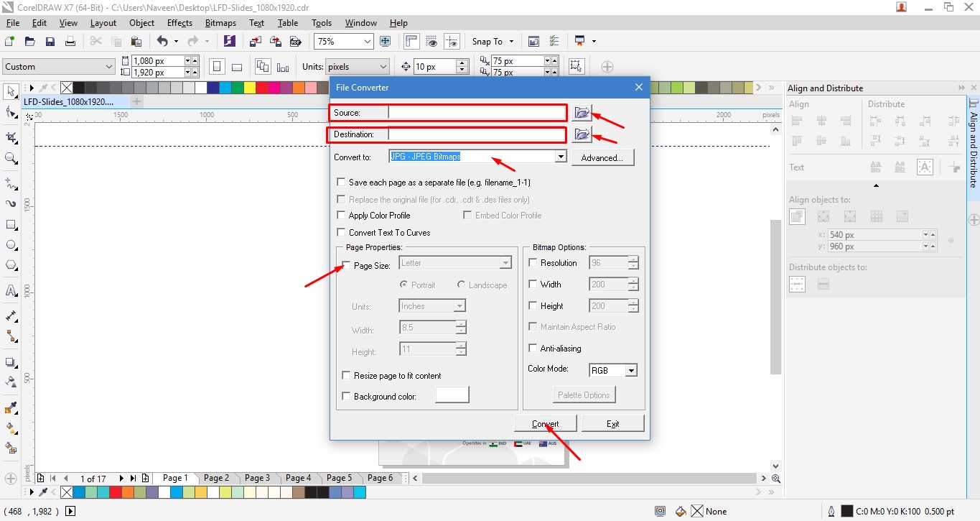Enable Resize page to fit content
The image size is (980, 521).
(346, 375)
